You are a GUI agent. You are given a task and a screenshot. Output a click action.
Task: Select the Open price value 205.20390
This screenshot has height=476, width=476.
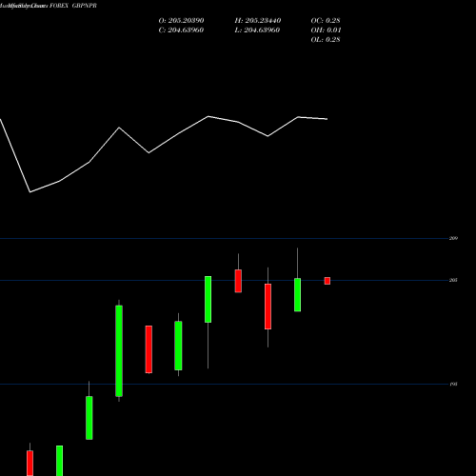pyautogui.click(x=186, y=21)
